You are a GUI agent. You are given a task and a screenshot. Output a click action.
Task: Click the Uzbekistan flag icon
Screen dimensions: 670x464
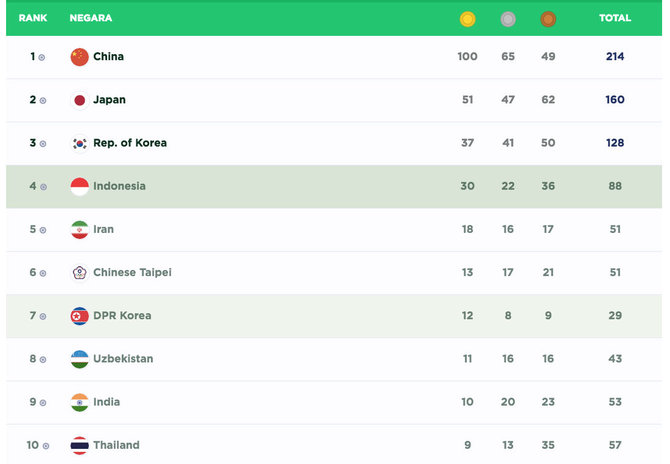80,359
